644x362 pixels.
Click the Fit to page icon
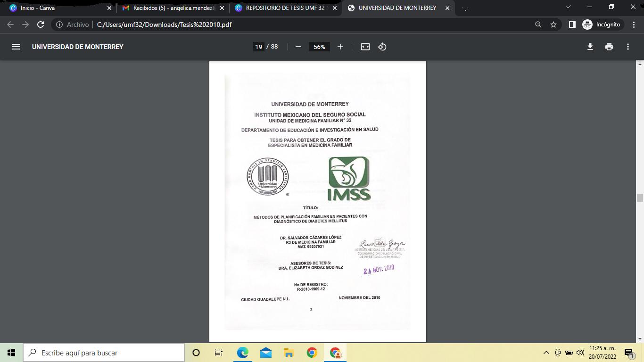(365, 47)
